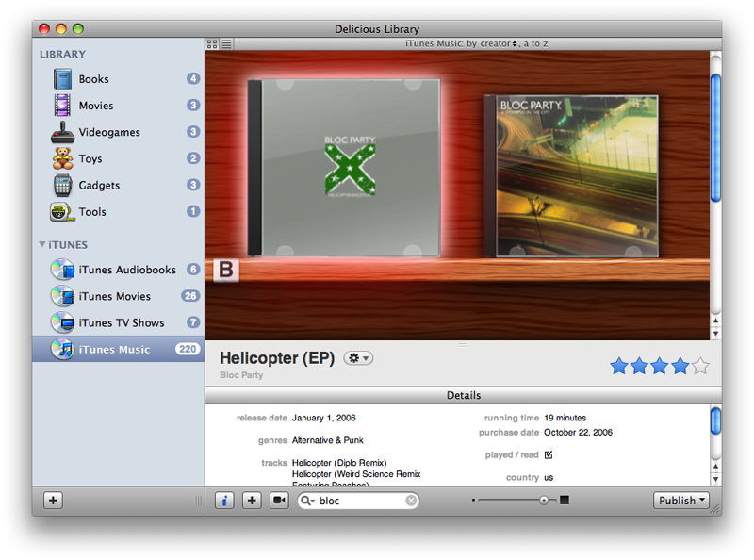Screen dimensions: 754x560
Task: Open the Helicopter EP action gear menu
Action: pyautogui.click(x=358, y=358)
